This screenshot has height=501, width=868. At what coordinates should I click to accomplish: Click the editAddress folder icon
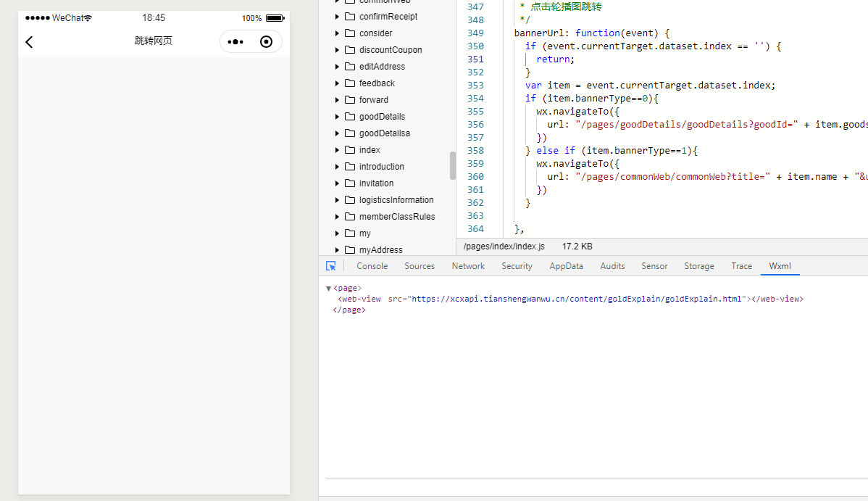(350, 67)
